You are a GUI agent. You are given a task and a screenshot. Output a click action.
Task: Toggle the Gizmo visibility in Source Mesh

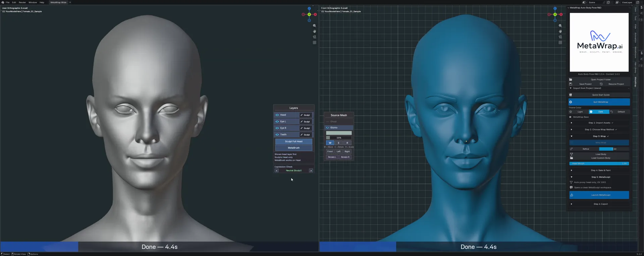[x=328, y=128]
